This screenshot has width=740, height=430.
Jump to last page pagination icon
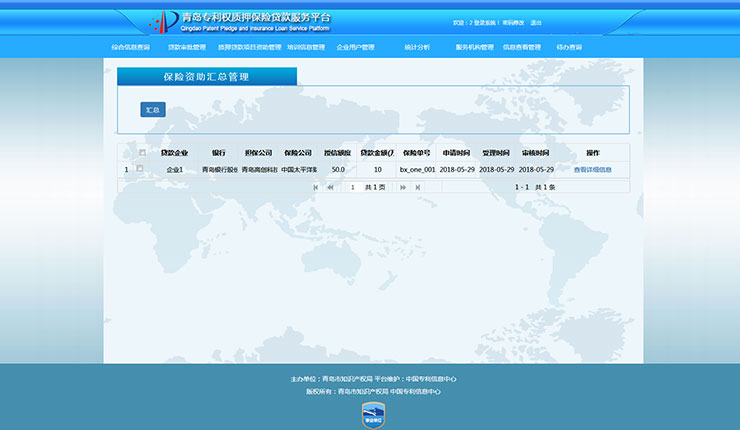coord(417,187)
